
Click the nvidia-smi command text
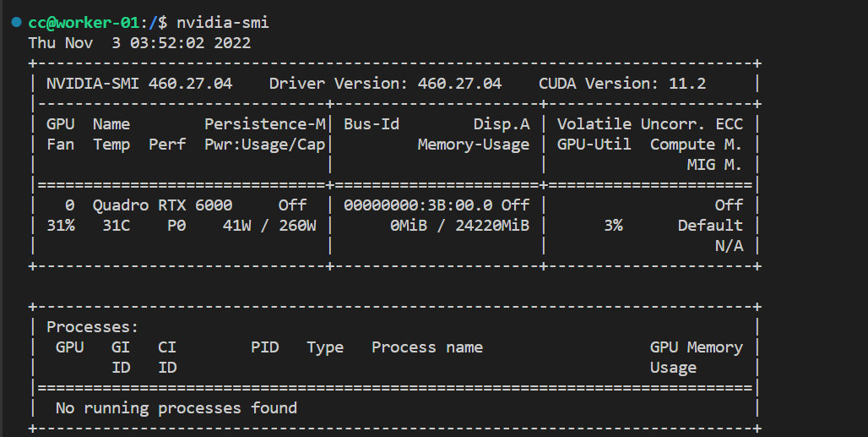(223, 23)
